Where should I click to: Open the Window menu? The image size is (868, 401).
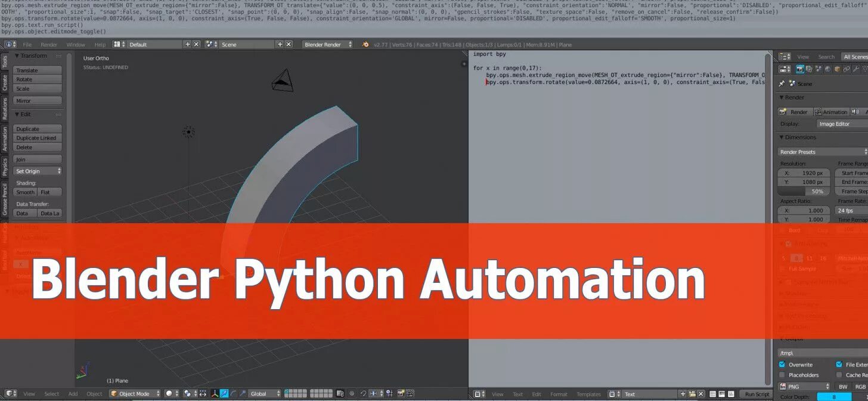76,45
